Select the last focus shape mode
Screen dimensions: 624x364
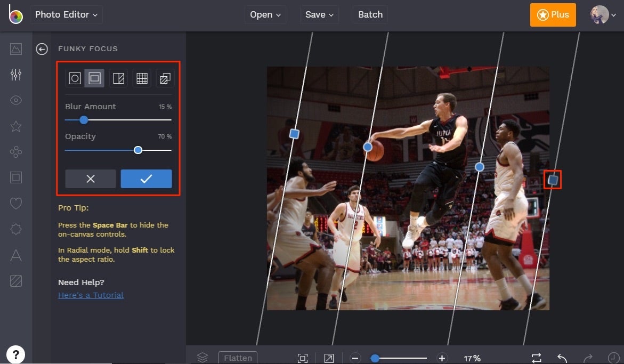click(165, 78)
